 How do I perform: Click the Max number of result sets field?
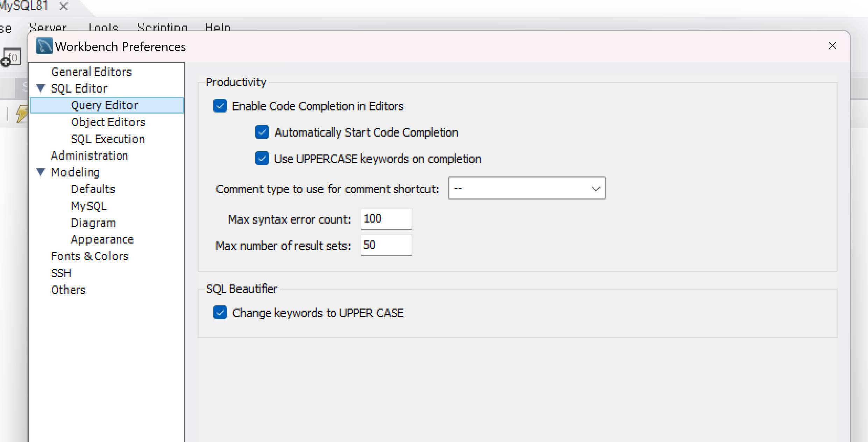click(x=386, y=245)
